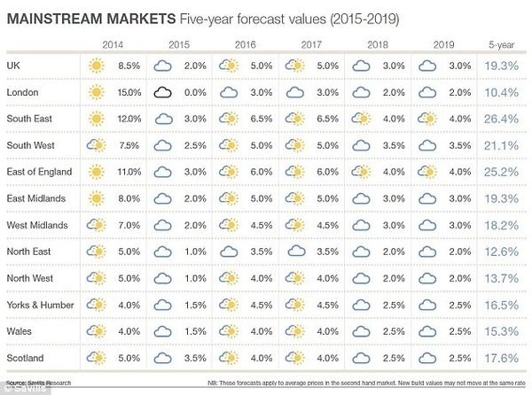Click the 2017 column header
The width and height of the screenshot is (532, 395).
(x=311, y=44)
